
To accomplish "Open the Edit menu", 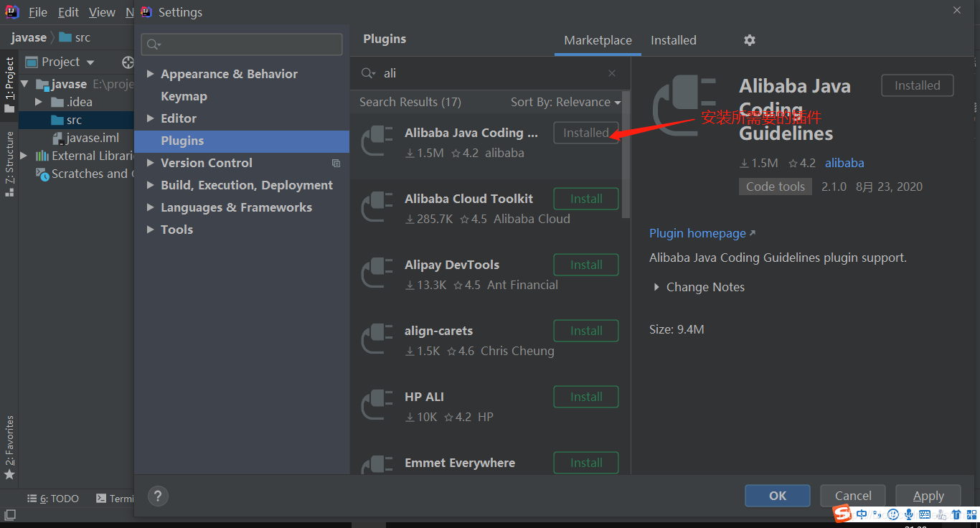I will pos(69,12).
